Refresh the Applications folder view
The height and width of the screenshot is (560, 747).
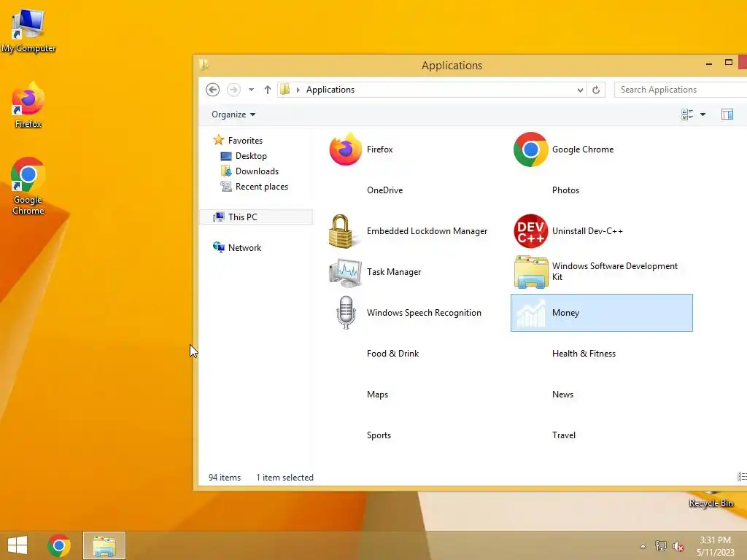click(x=596, y=90)
